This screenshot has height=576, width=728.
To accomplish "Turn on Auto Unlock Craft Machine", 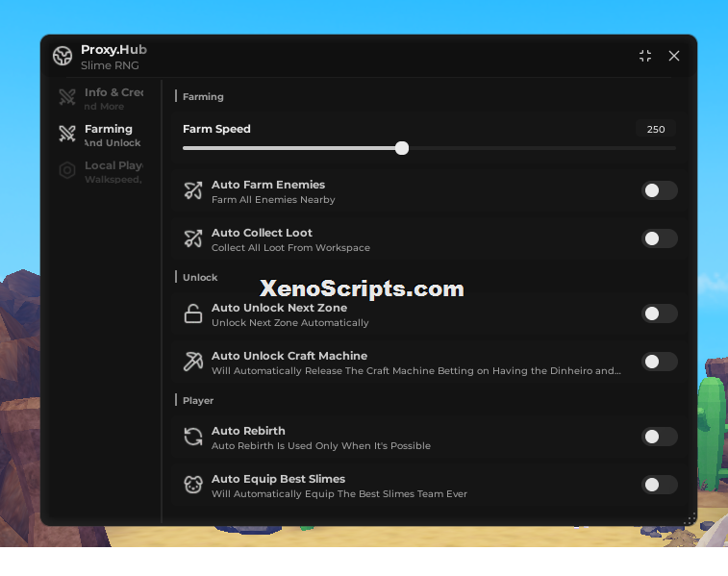I will point(660,362).
